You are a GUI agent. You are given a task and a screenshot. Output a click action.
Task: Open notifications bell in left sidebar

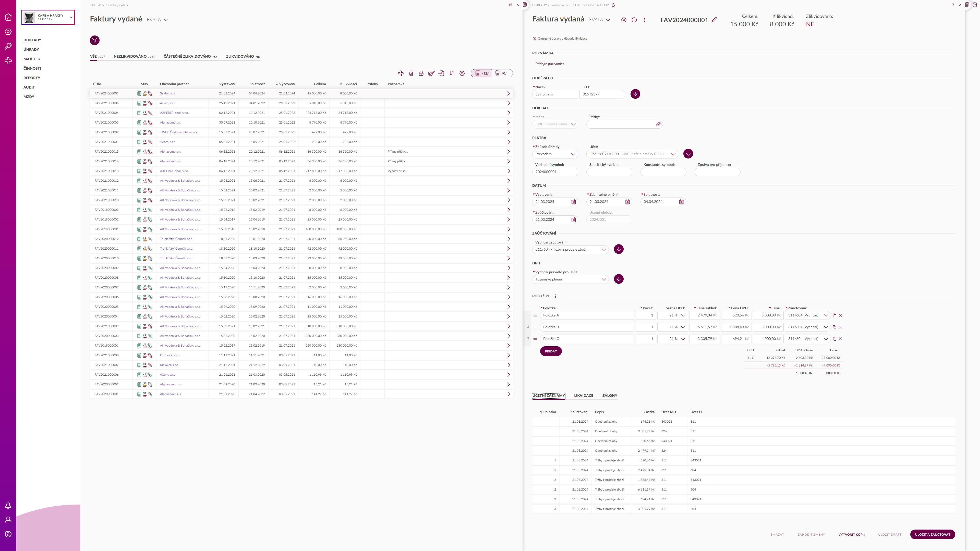click(x=8, y=505)
